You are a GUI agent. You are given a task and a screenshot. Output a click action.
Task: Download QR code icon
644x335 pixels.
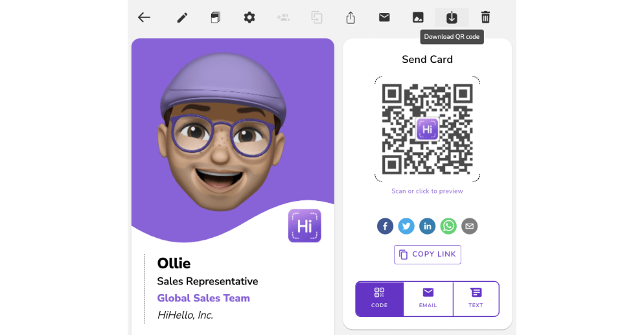point(452,17)
